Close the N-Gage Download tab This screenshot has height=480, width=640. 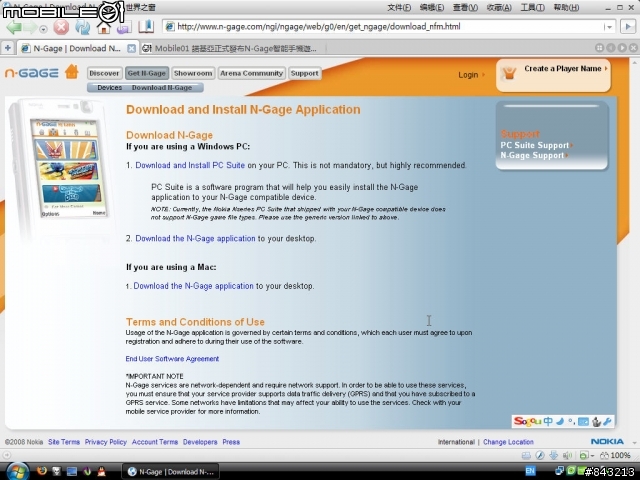pos(131,49)
